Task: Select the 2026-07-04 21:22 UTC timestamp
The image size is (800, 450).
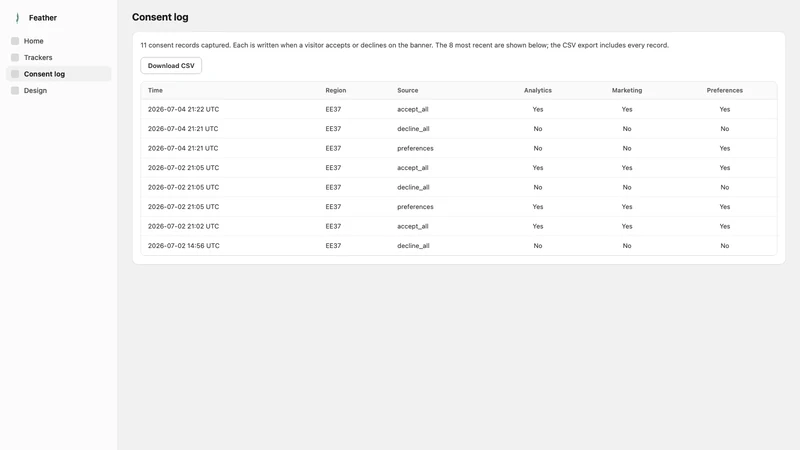Action: tap(183, 109)
